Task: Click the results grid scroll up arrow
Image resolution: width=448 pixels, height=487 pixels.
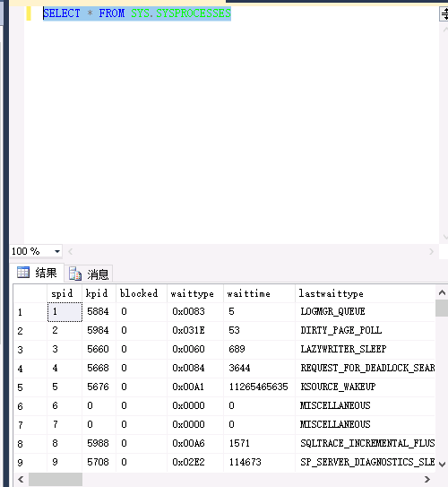Action: [x=442, y=292]
